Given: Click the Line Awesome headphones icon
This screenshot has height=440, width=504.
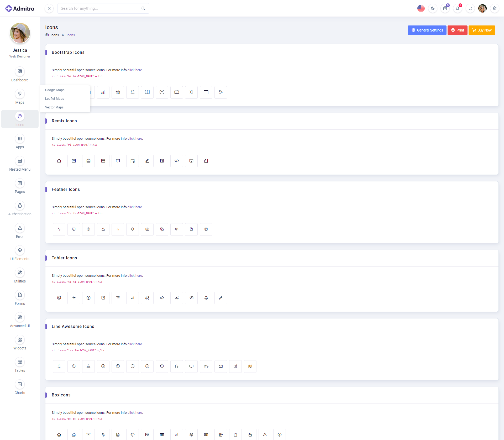Looking at the screenshot, I should (177, 366).
